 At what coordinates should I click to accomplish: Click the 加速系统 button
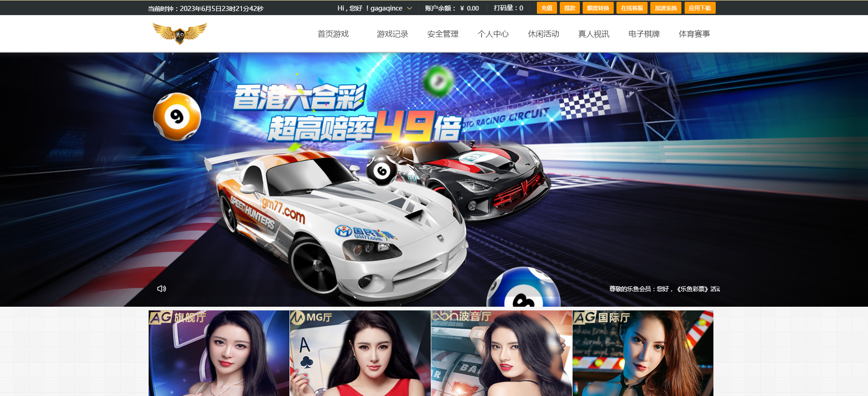(x=665, y=8)
